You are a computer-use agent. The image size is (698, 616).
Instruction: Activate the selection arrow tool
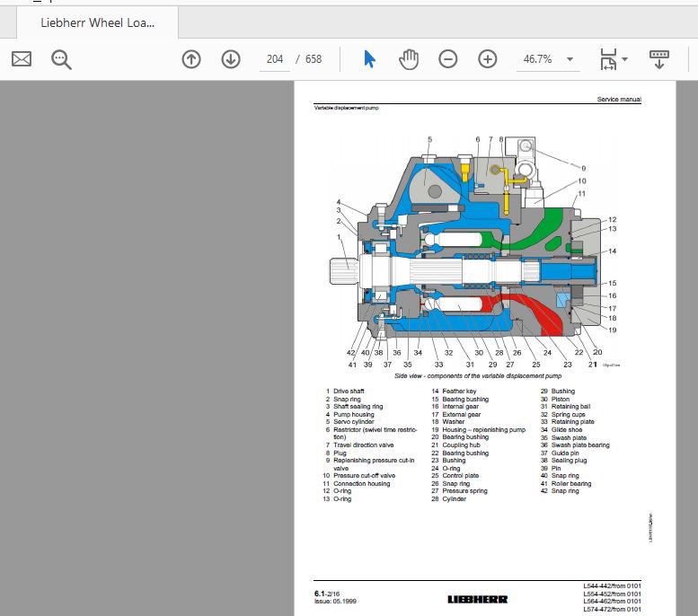tap(369, 59)
